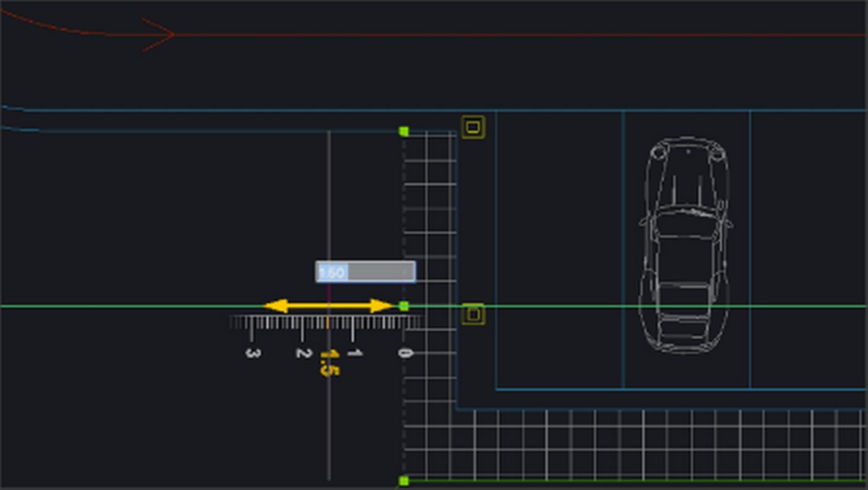Click the top green grip handle
Viewport: 868px width, 490px height.
click(404, 132)
